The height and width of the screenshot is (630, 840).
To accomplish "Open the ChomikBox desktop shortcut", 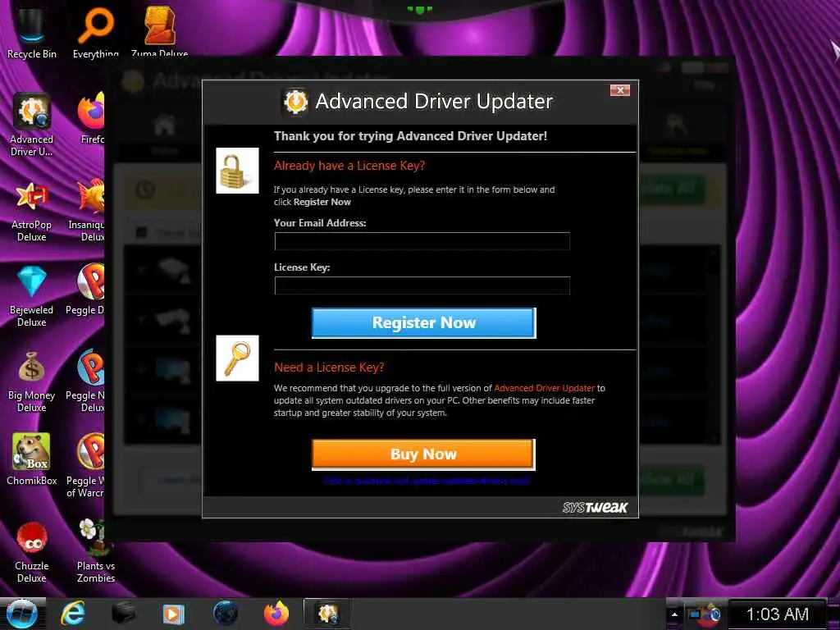I will click(32, 459).
